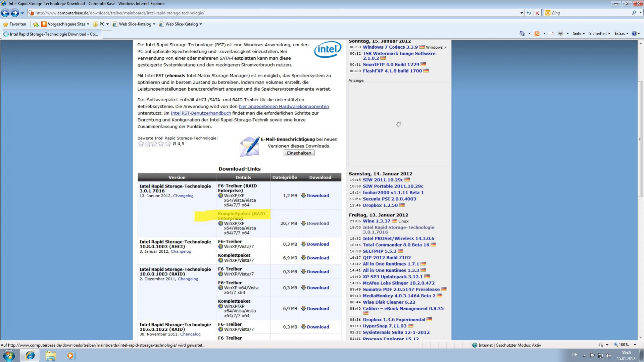Screen dimensions: 644x362
Task: Click the Refresh page icon
Action: 529,13
